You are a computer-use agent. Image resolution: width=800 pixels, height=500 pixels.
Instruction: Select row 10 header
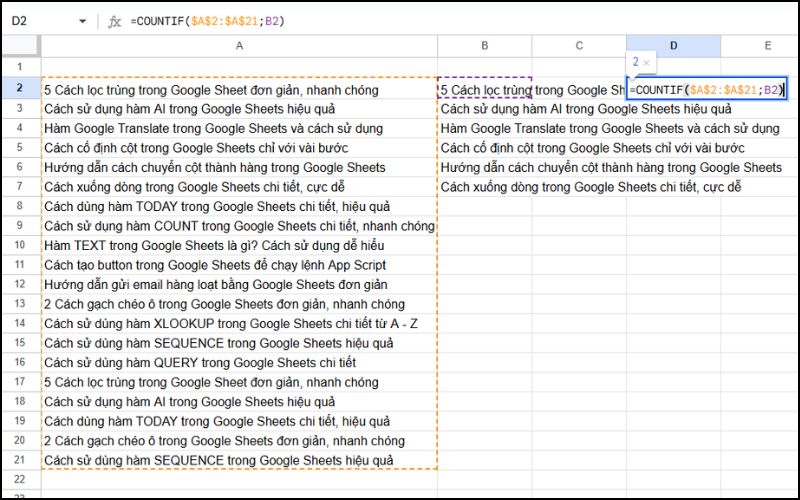[x=20, y=246]
